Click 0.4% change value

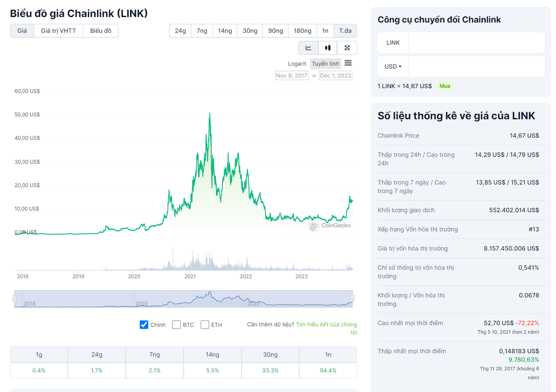39,370
